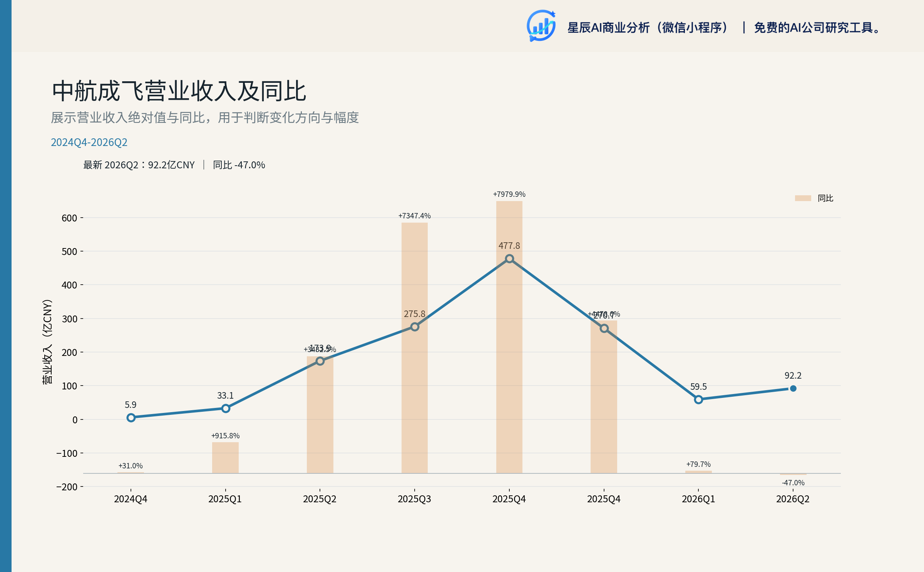
Task: Click the 同比 legend color swatch
Action: 803,198
